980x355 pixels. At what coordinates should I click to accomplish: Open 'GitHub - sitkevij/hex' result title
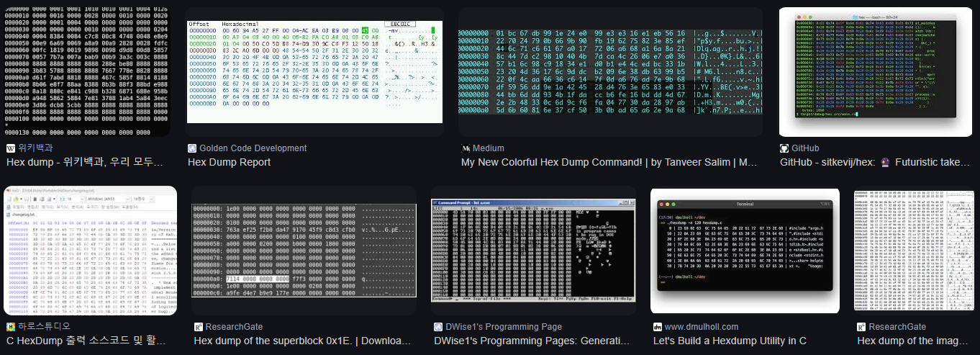click(x=875, y=162)
